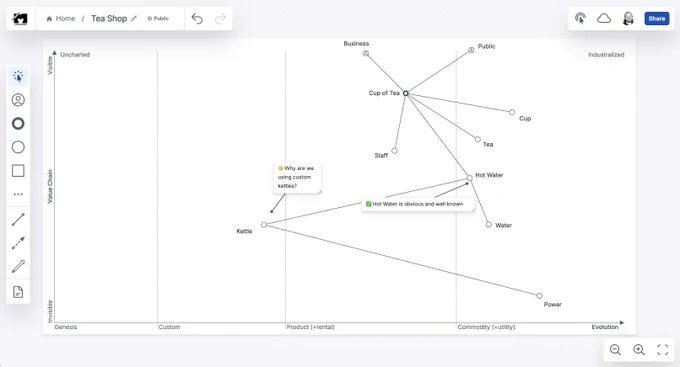Switch the map to fullscreen view
Screen dimensions: 680x367
coord(663,350)
